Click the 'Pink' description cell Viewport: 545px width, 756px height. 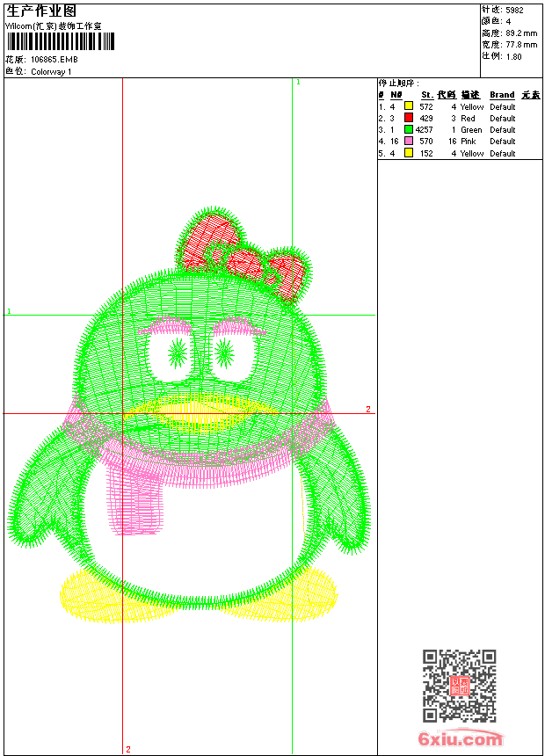[x=469, y=142]
